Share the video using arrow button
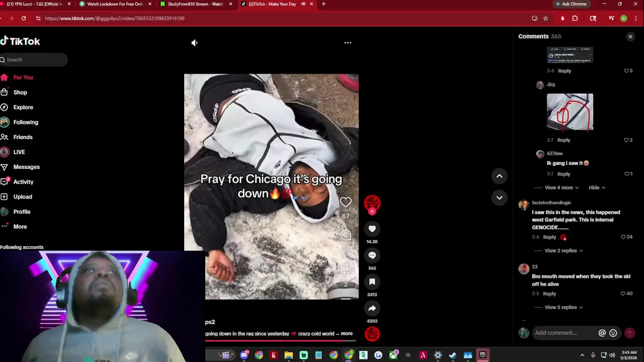The height and width of the screenshot is (362, 644). coord(372,308)
